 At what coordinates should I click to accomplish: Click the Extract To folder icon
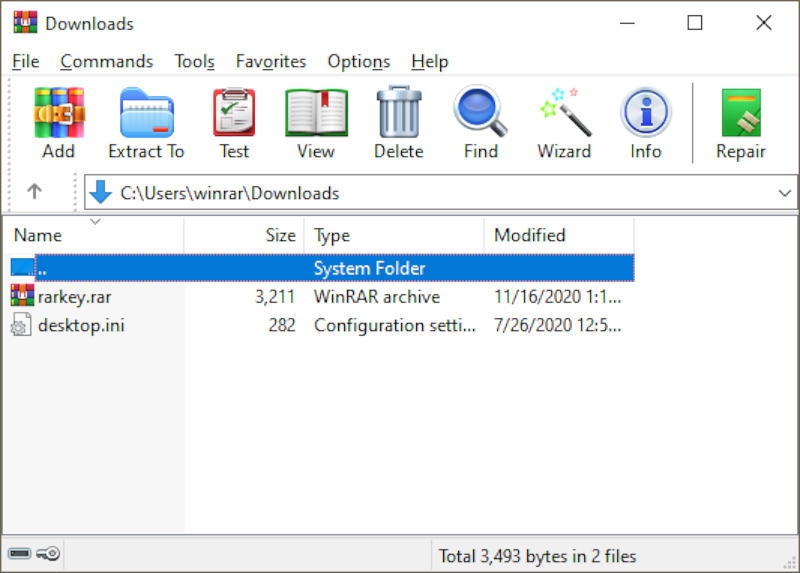click(x=146, y=113)
